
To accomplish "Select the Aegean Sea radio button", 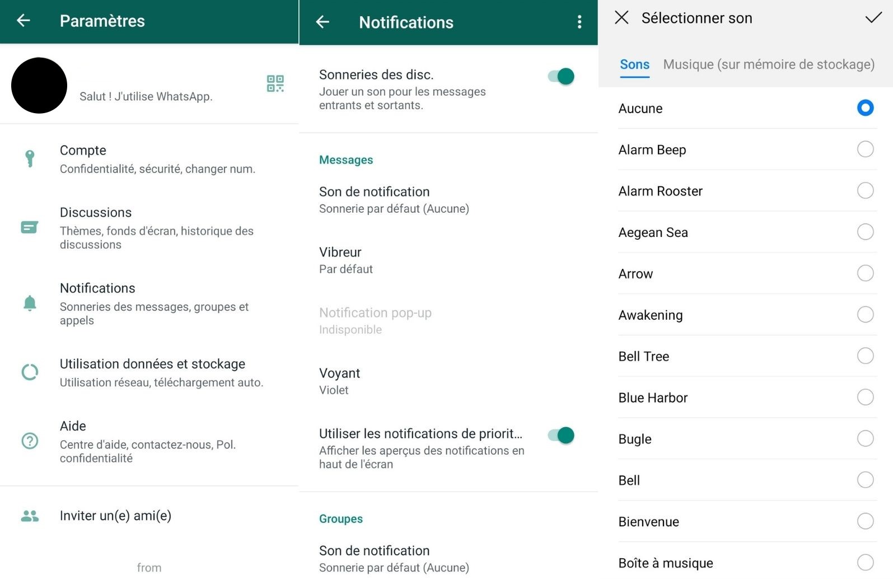I will pos(865,232).
